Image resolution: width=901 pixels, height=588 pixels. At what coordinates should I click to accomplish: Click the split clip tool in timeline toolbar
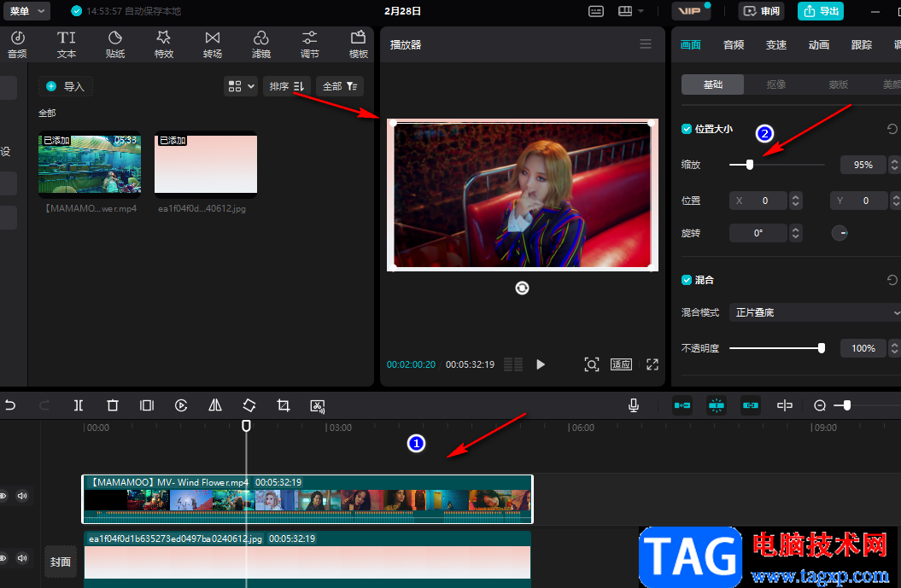[79, 406]
